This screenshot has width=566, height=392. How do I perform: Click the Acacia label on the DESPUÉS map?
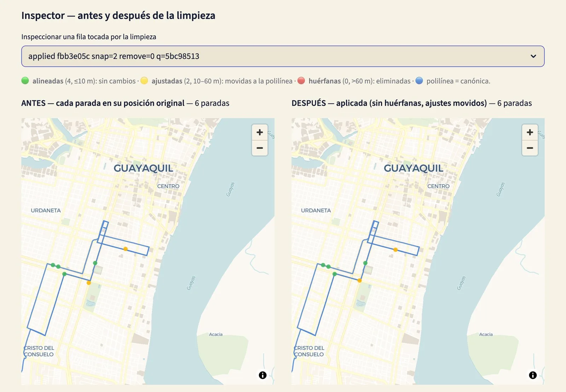[486, 334]
